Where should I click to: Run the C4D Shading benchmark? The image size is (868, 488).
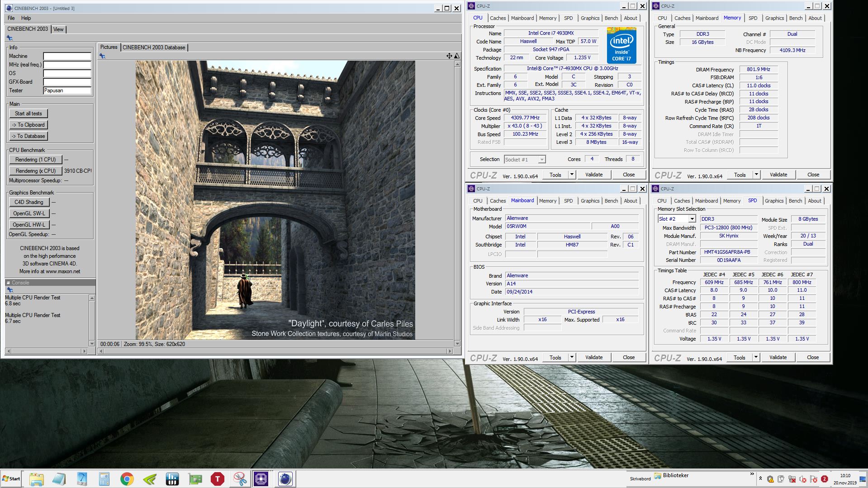click(x=28, y=202)
